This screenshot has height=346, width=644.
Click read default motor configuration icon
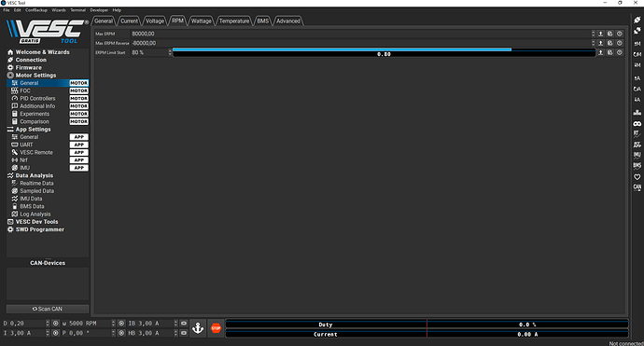click(637, 54)
